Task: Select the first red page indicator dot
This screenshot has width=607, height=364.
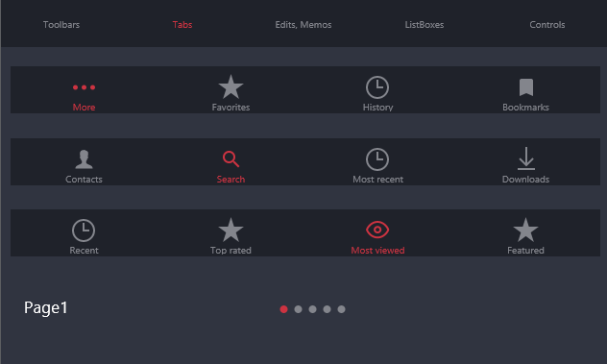Action: (x=283, y=309)
